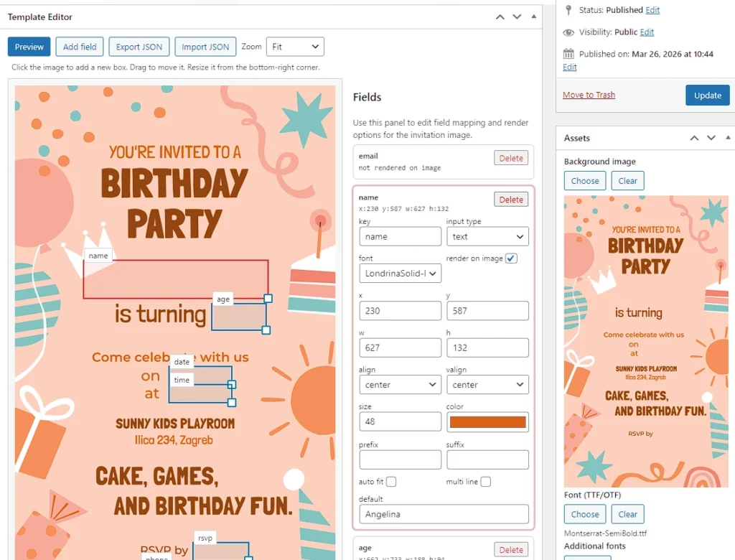Click the calendar icon beside Published on

pos(569,55)
